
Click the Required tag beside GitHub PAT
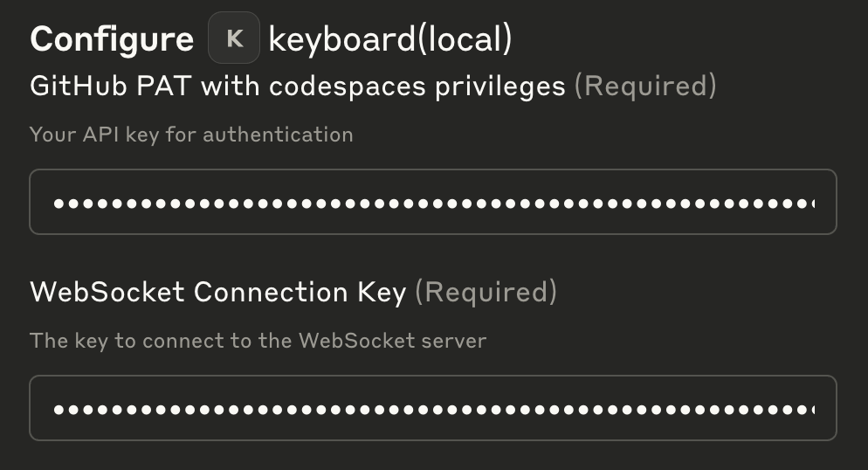[645, 86]
